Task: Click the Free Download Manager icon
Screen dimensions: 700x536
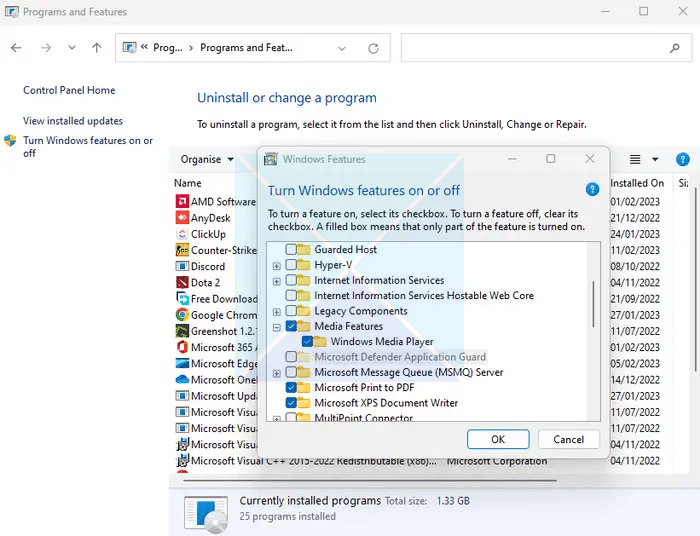Action: click(182, 299)
